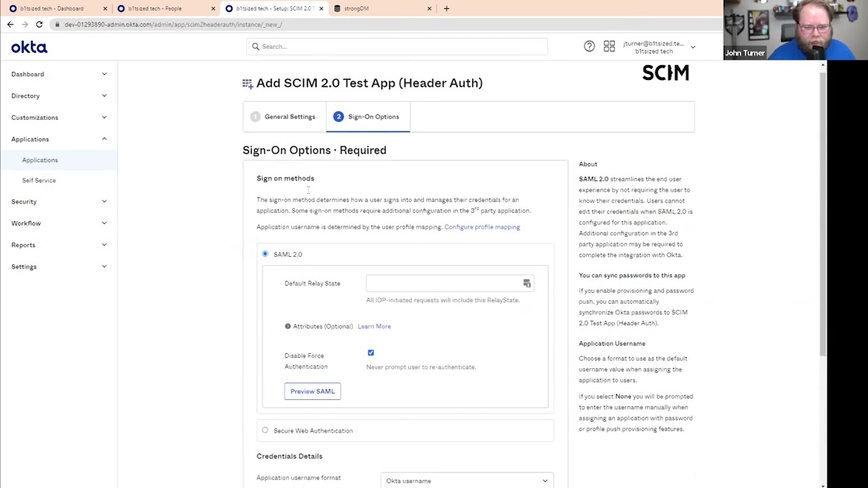Click the Okta logo
868x488 pixels.
[29, 47]
